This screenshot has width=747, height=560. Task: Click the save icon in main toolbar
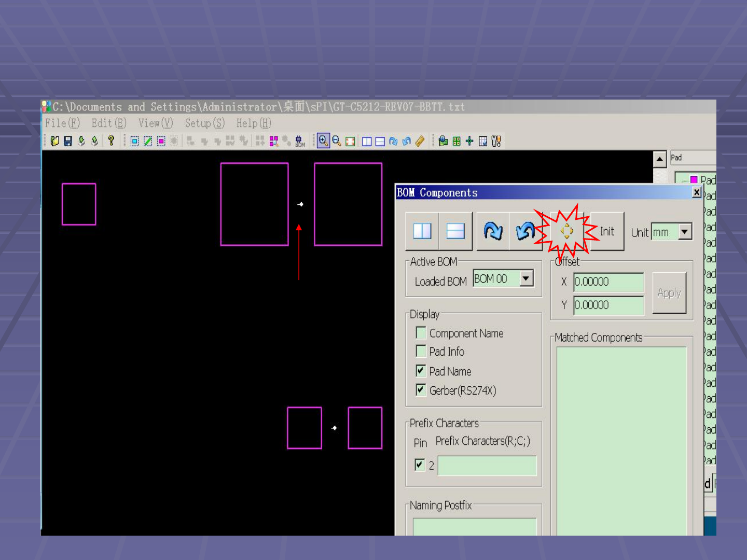pyautogui.click(x=68, y=141)
